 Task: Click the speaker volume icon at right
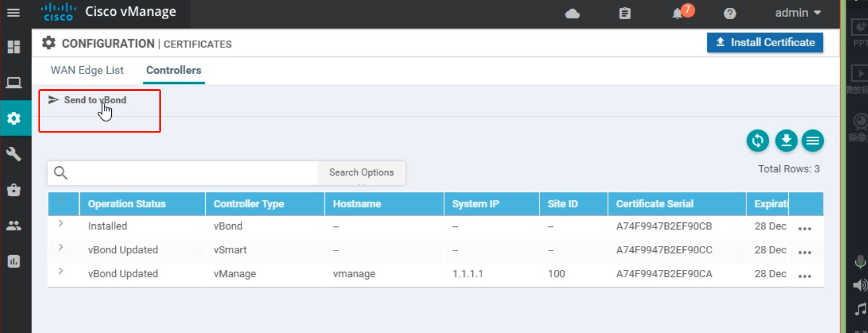(x=860, y=285)
